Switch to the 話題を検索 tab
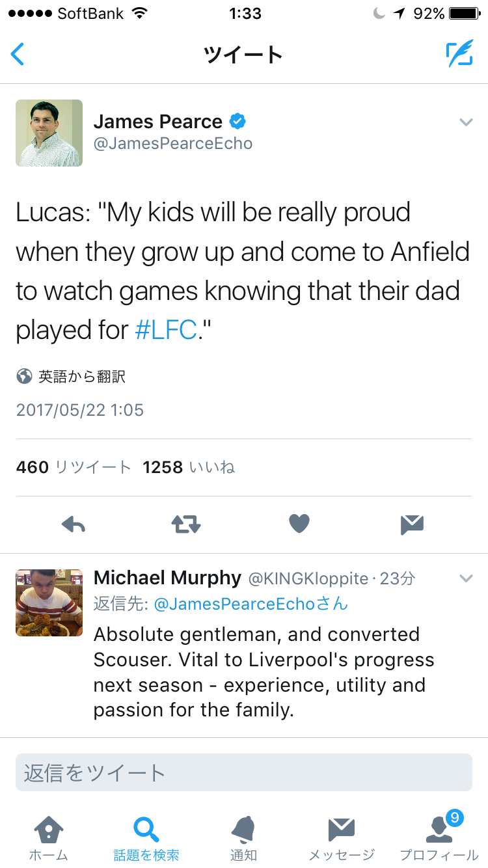 pyautogui.click(x=146, y=838)
